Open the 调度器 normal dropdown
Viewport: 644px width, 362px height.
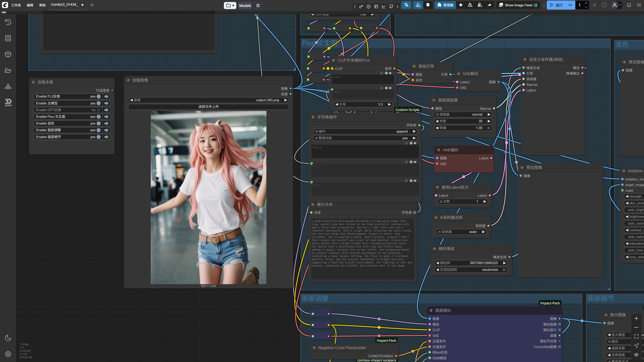point(463,114)
